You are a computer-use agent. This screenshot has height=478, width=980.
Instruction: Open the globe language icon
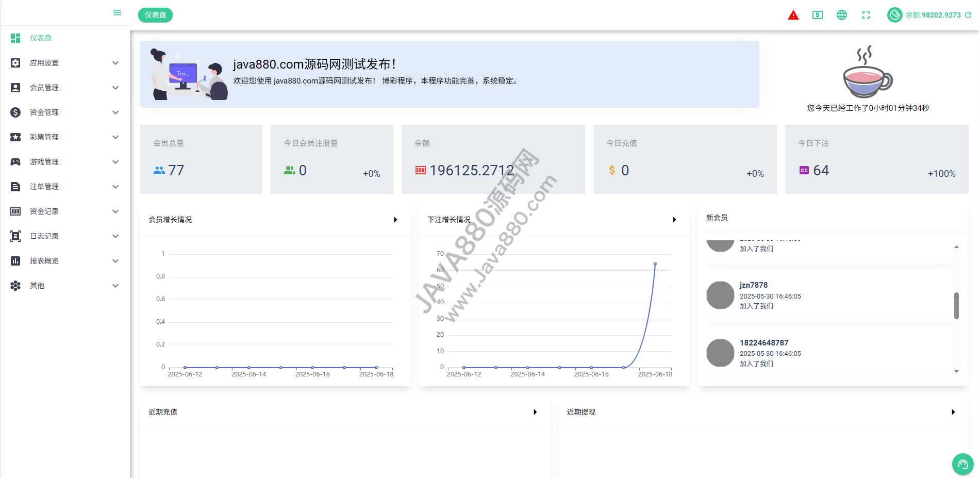pos(842,15)
